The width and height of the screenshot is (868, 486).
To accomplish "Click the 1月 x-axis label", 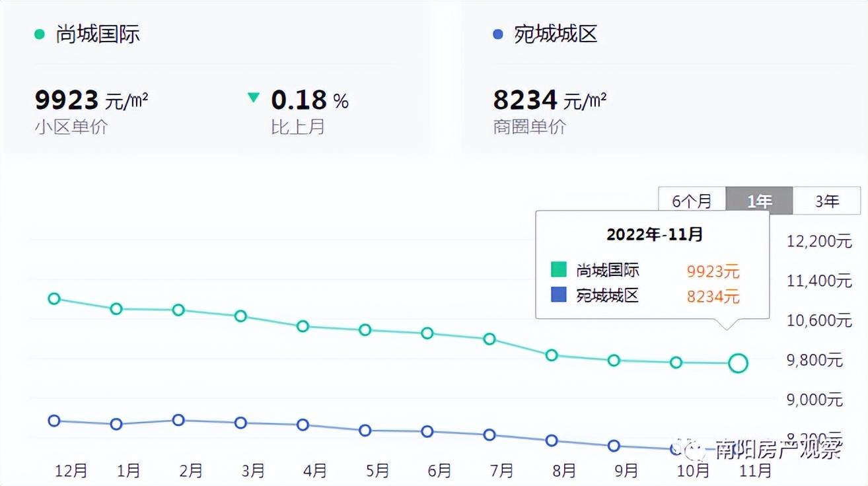I will [129, 470].
